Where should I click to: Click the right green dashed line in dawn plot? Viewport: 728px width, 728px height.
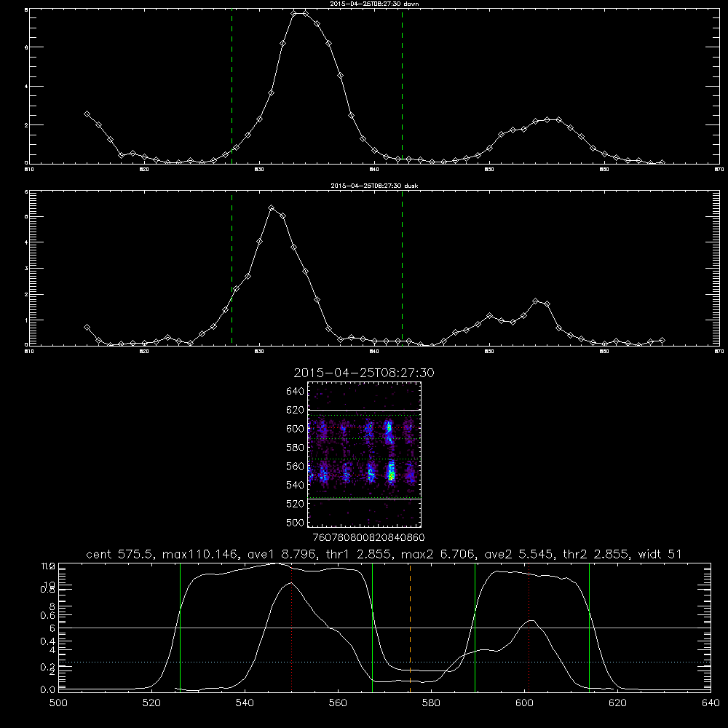(402, 87)
